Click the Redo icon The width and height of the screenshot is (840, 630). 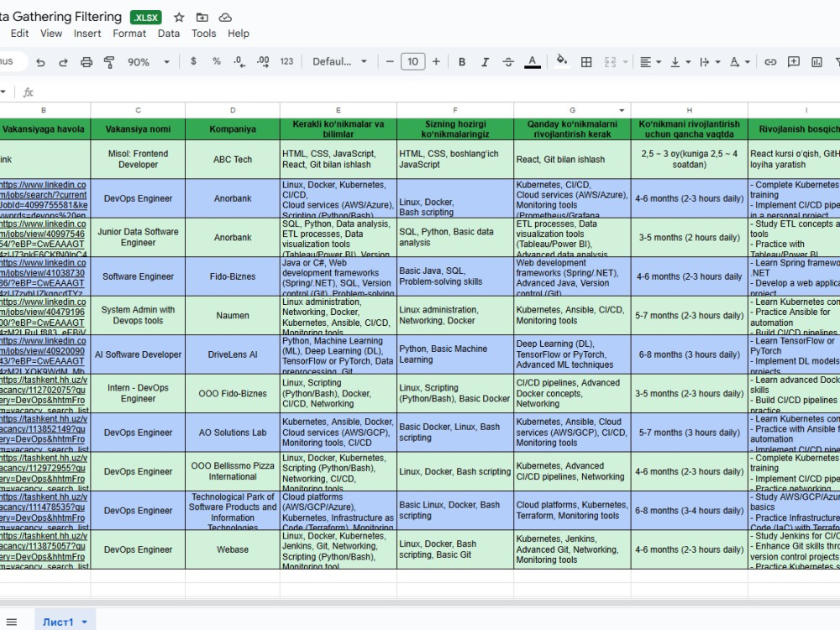[x=63, y=62]
